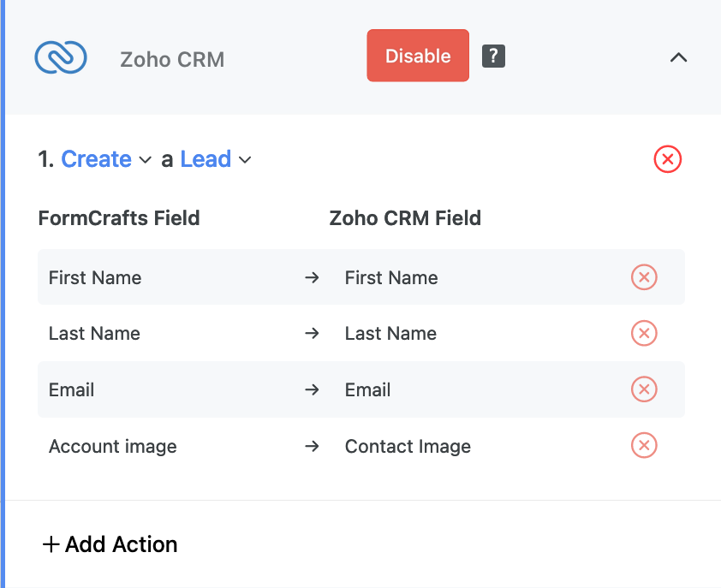This screenshot has width=721, height=588.
Task: Remove the First Name field mapping
Action: 644,277
